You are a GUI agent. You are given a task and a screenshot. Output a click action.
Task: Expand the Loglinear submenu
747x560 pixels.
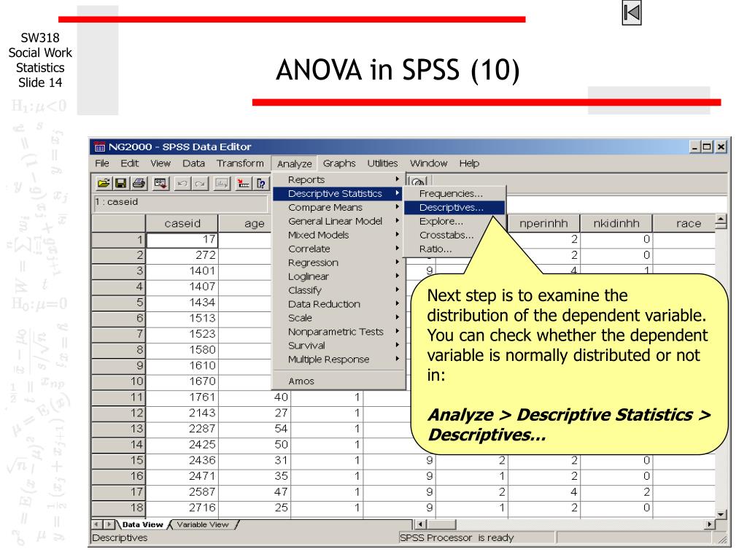click(338, 276)
